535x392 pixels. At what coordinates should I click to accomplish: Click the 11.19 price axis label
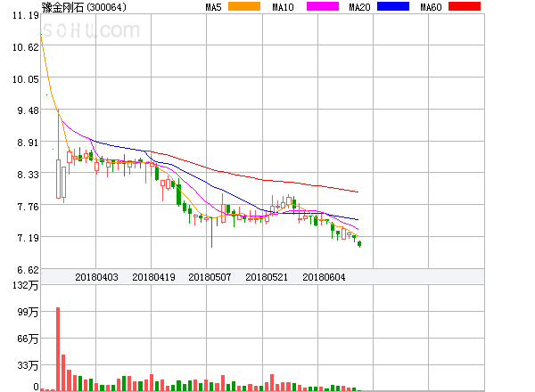click(x=26, y=15)
